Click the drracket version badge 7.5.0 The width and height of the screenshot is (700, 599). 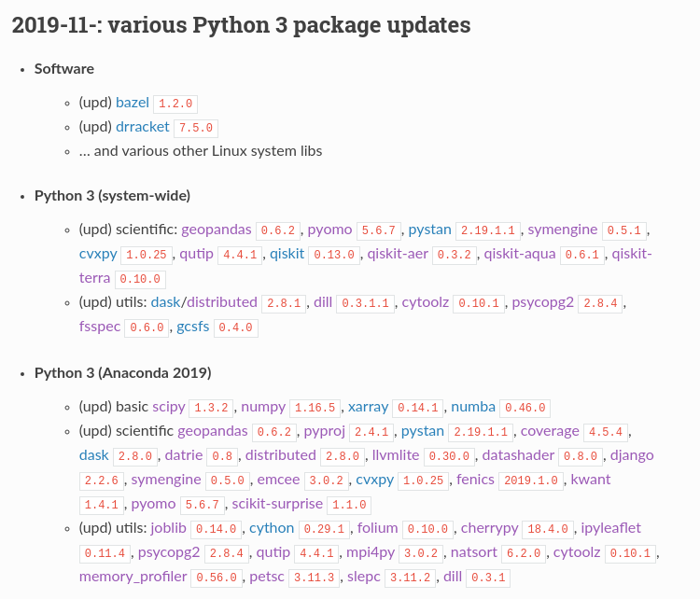pos(196,128)
